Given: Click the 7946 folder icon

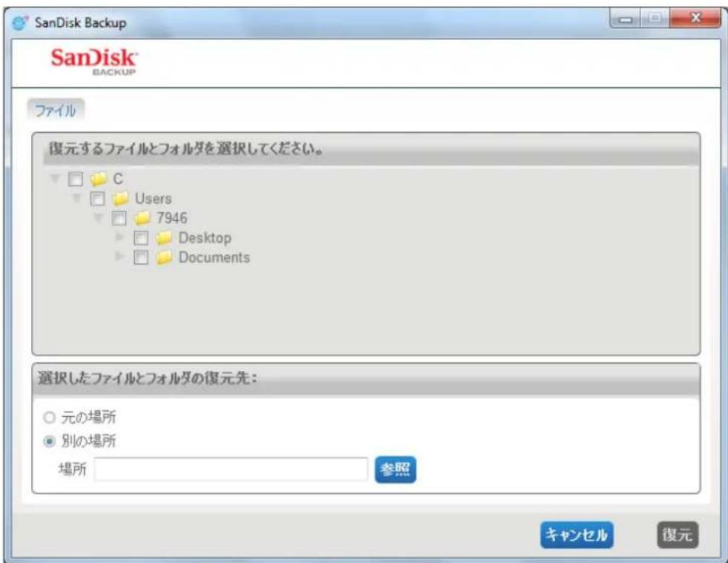Looking at the screenshot, I should (142, 217).
